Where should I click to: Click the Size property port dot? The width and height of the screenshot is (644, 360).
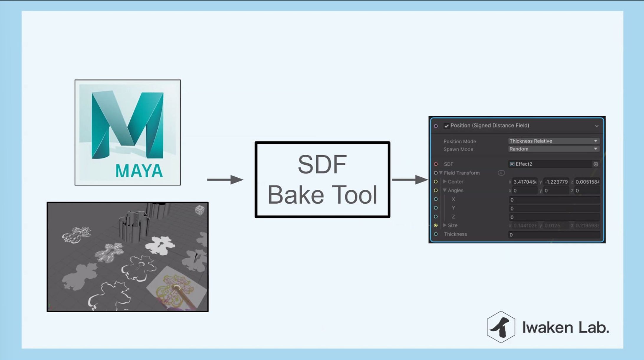click(x=436, y=225)
